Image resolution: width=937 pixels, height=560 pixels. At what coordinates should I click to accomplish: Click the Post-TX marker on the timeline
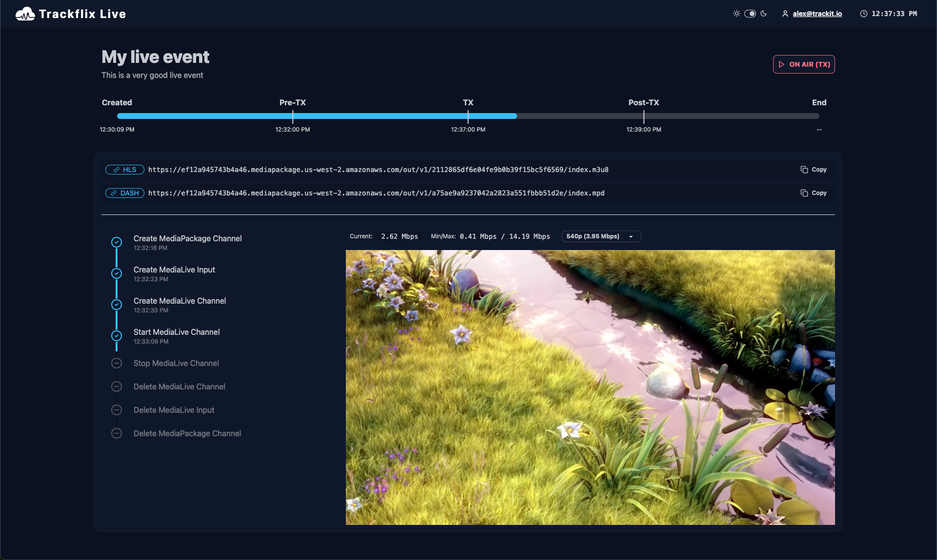[644, 116]
